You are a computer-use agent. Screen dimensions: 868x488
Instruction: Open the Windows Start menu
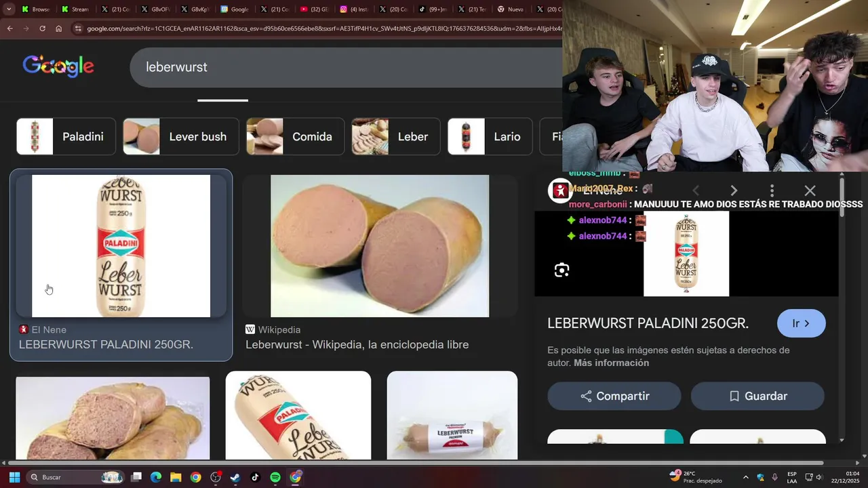[14, 477]
